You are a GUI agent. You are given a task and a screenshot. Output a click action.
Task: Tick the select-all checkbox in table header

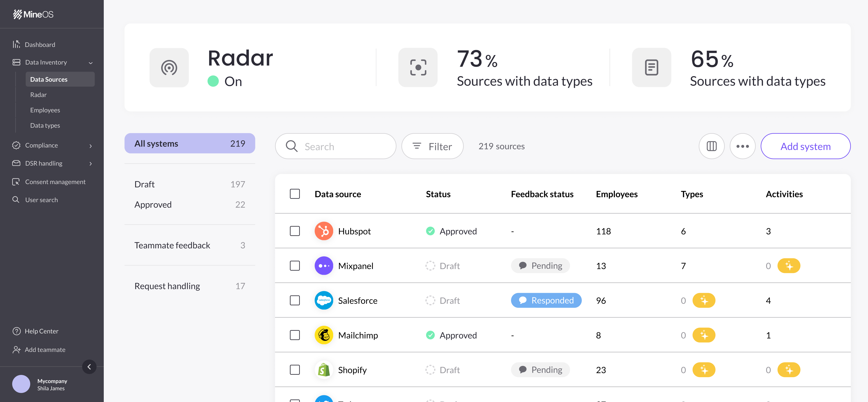click(295, 194)
